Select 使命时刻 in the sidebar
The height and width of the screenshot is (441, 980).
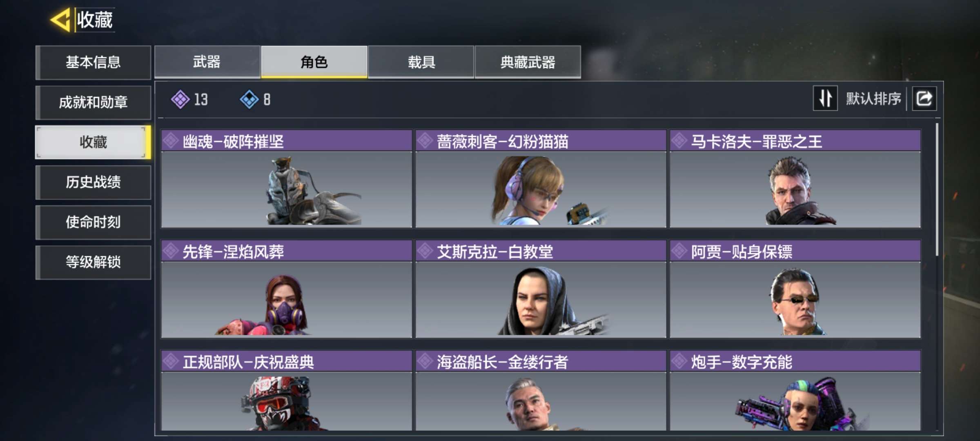coord(93,222)
